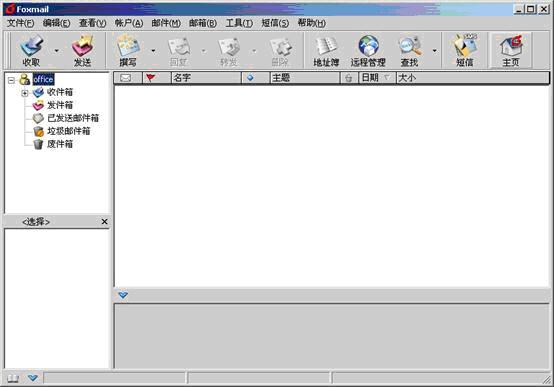Open the 短信(S) menu
Viewport: 554px width, 387px height.
point(275,23)
